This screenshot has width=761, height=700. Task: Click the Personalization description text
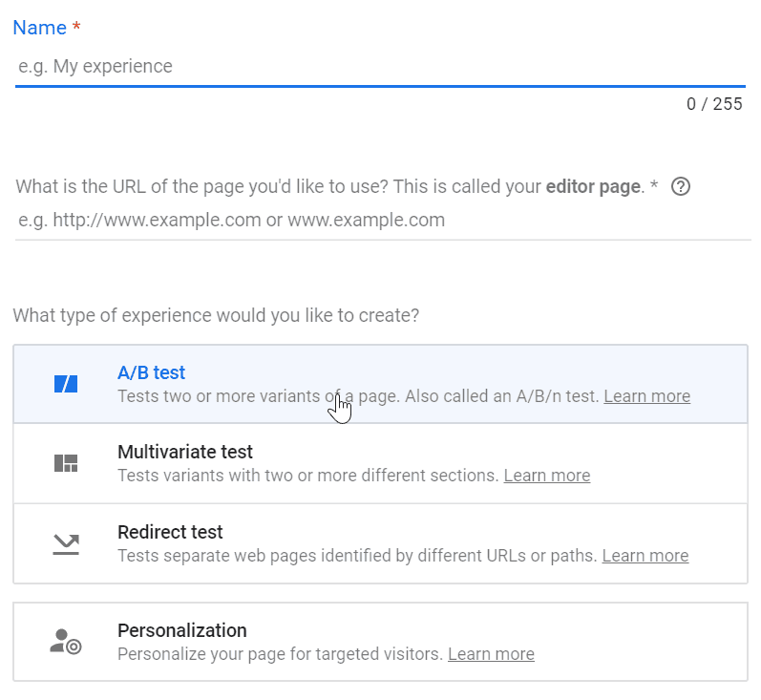[x=279, y=654]
